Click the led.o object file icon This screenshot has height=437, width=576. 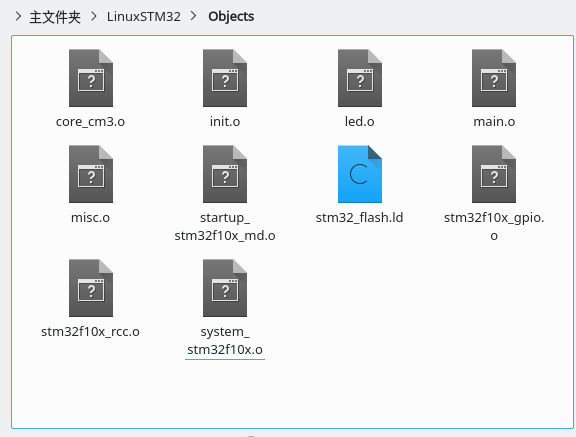pyautogui.click(x=360, y=78)
